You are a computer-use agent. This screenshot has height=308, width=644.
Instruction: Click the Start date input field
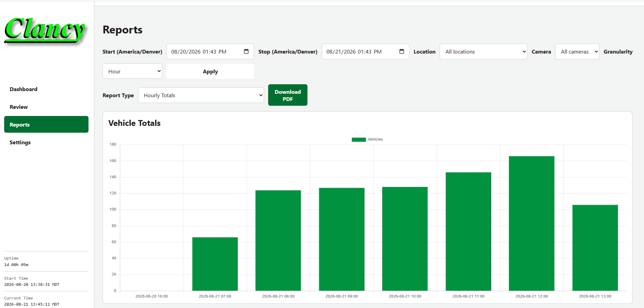(210, 52)
